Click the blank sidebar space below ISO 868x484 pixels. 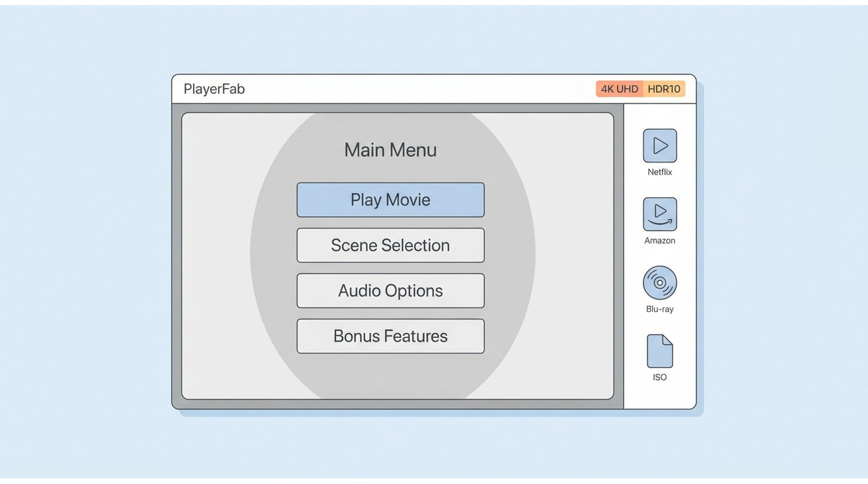click(x=660, y=396)
